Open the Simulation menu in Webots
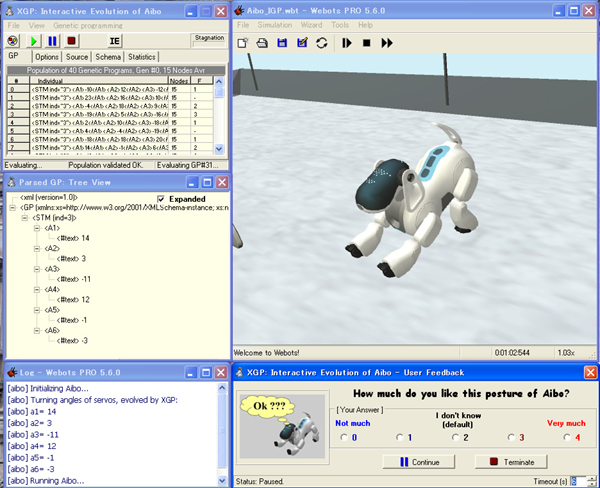Screen dimensions: 600x488 point(275,25)
